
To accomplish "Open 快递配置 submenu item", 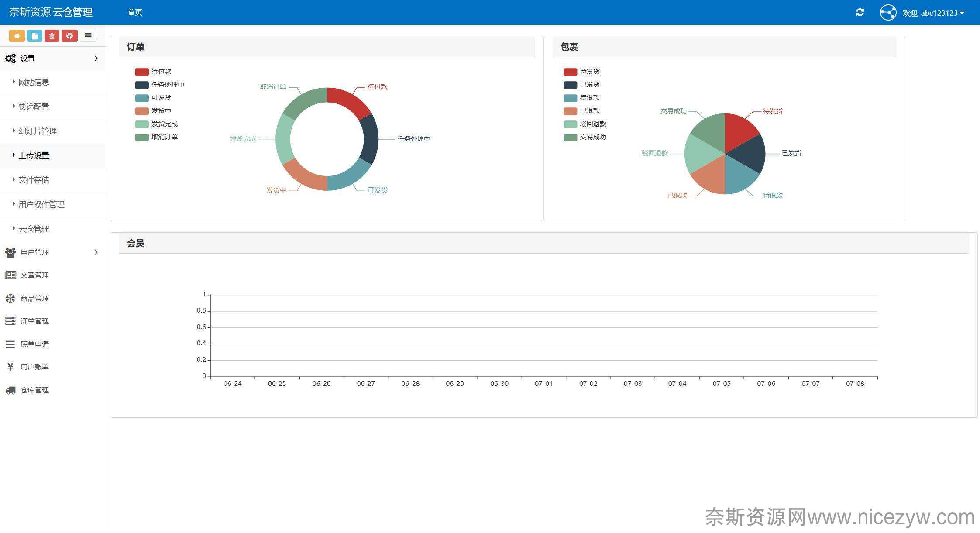I will (53, 107).
